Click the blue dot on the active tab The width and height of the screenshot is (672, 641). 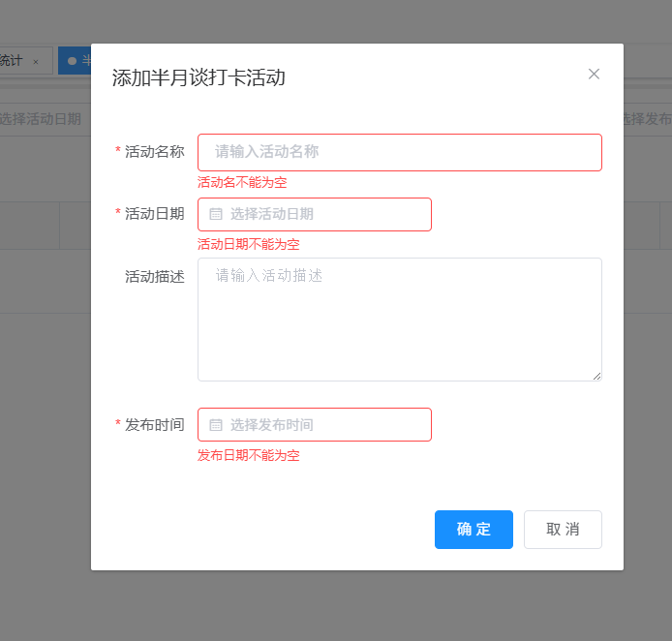point(72,61)
